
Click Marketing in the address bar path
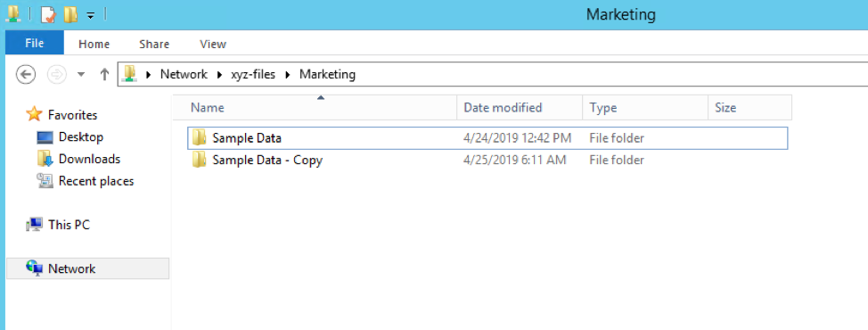(x=327, y=74)
